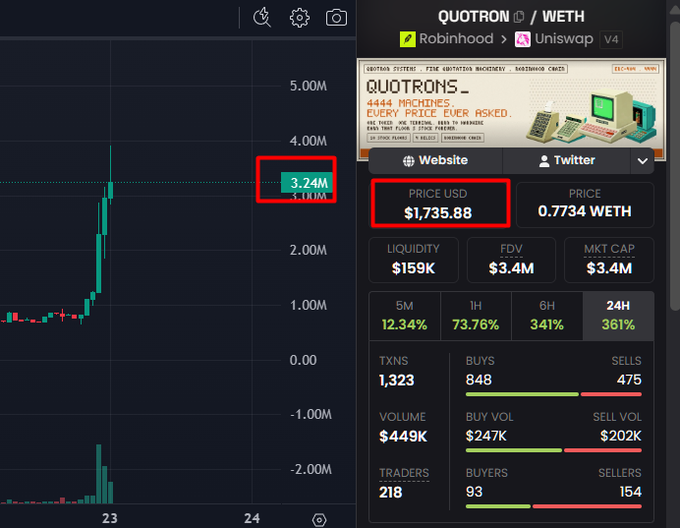
Task: Click the PRICE 0.7734 WETH box
Action: [585, 204]
